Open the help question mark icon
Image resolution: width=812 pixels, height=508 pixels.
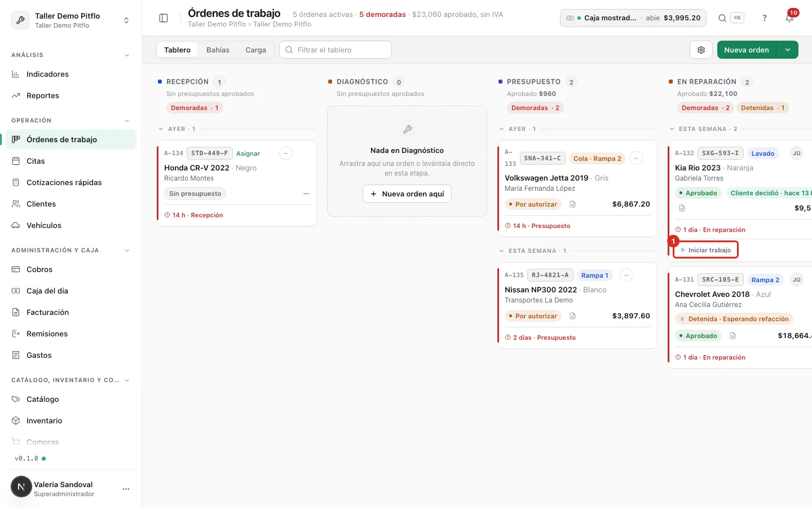765,18
